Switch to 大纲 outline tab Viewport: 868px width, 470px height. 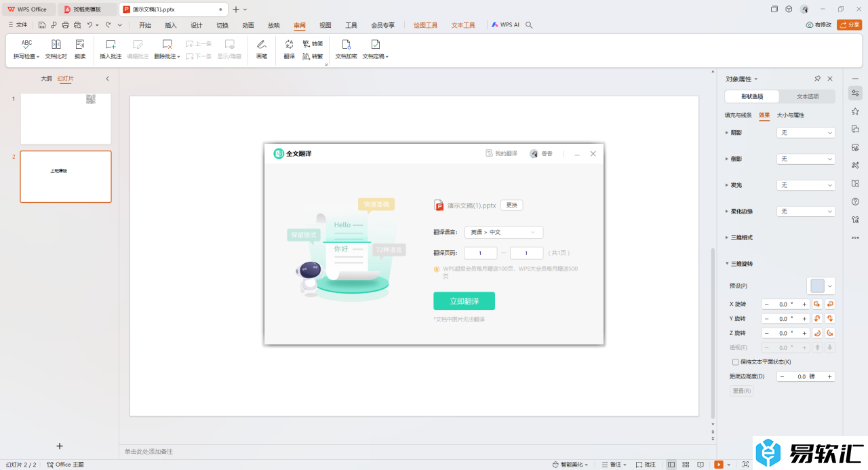[46, 79]
